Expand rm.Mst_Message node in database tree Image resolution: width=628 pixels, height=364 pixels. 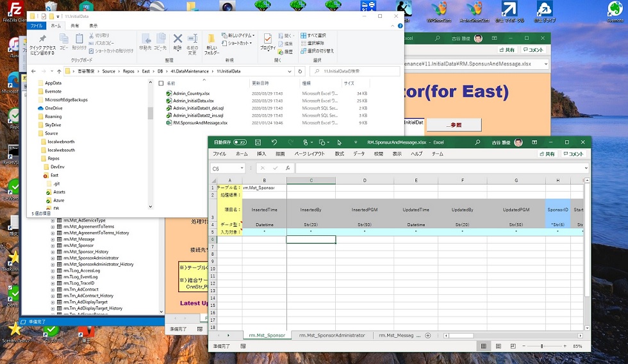point(53,239)
